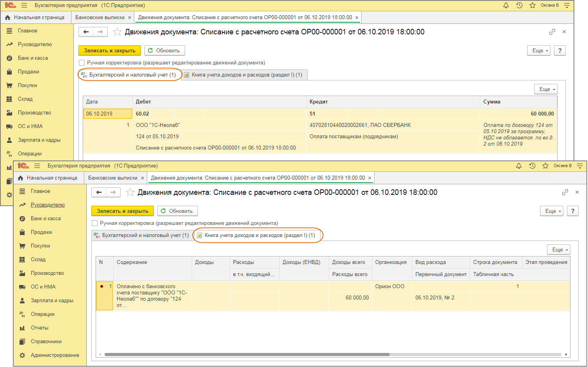588x367 pixels.
Task: Select Книга учета доходов и расходов tab, back window
Action: (x=245, y=75)
